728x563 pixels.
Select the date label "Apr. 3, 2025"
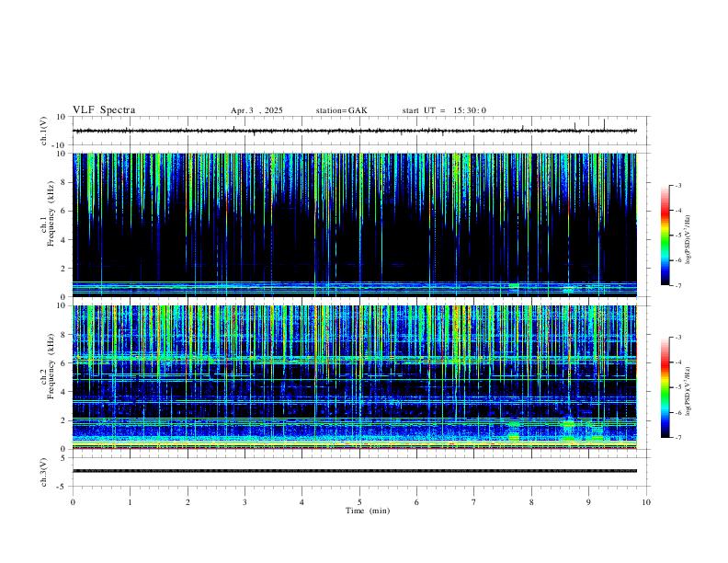(x=256, y=110)
